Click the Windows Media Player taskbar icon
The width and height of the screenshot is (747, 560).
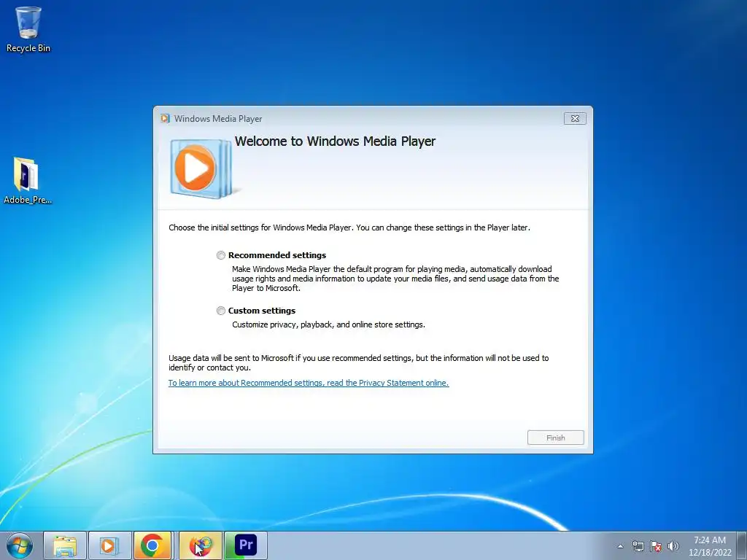point(109,545)
